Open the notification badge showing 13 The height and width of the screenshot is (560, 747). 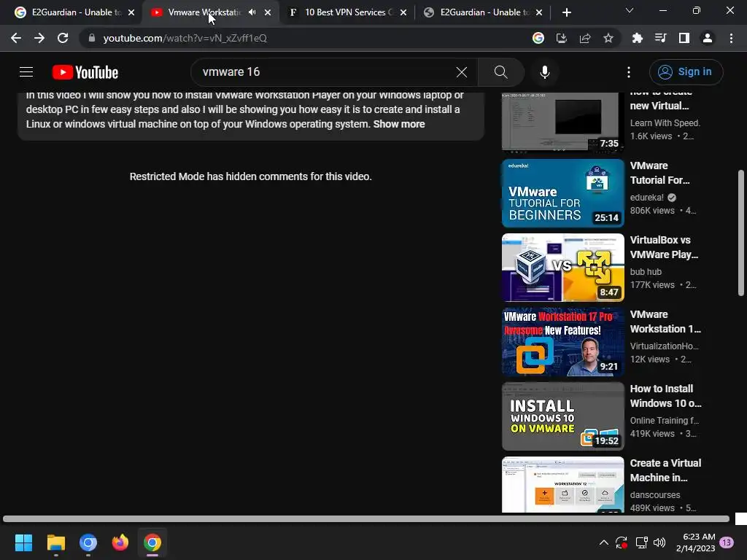[x=727, y=542]
